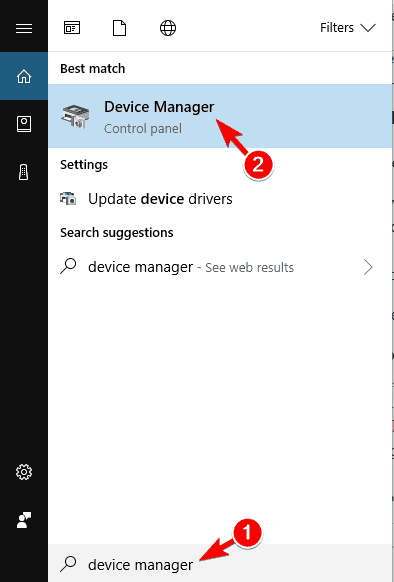
Task: Click the Device Manager control panel icon
Action: click(75, 117)
